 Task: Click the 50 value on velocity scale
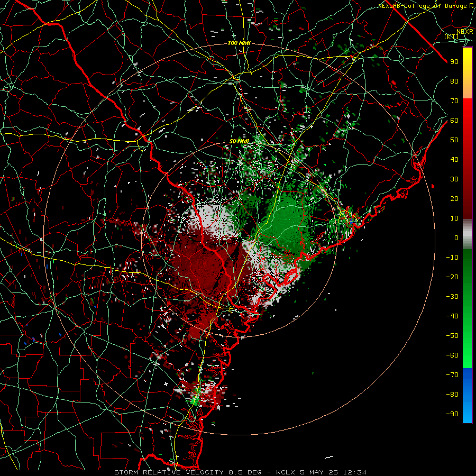pyautogui.click(x=454, y=140)
